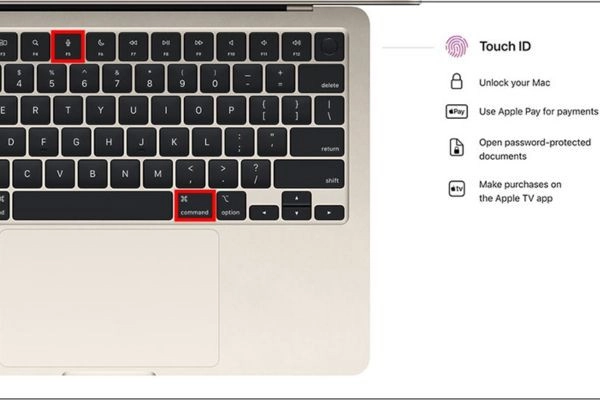The height and width of the screenshot is (400, 600).
Task: Click the Spotlight search F4 key
Action: (x=35, y=46)
